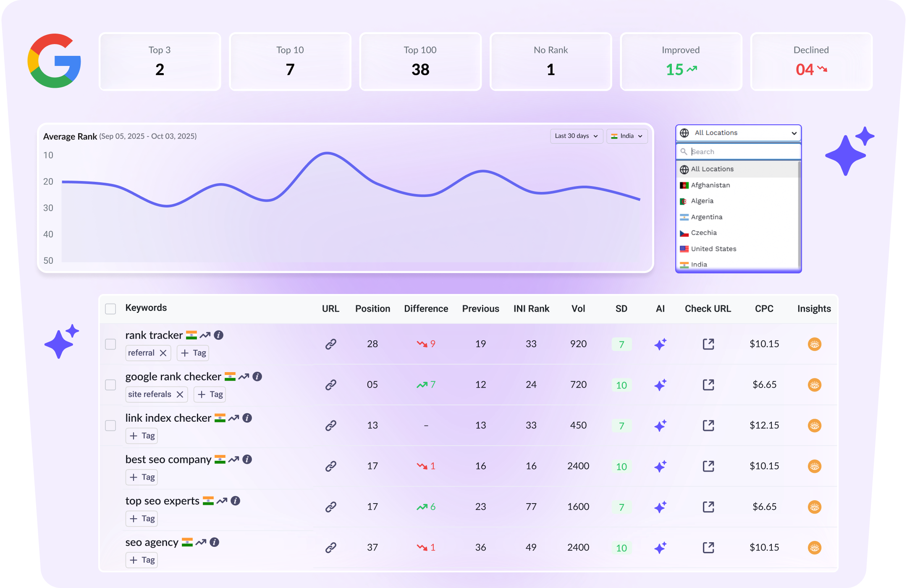Check the rank tracker row checkbox
Screen dimensions: 907x588
(110, 344)
